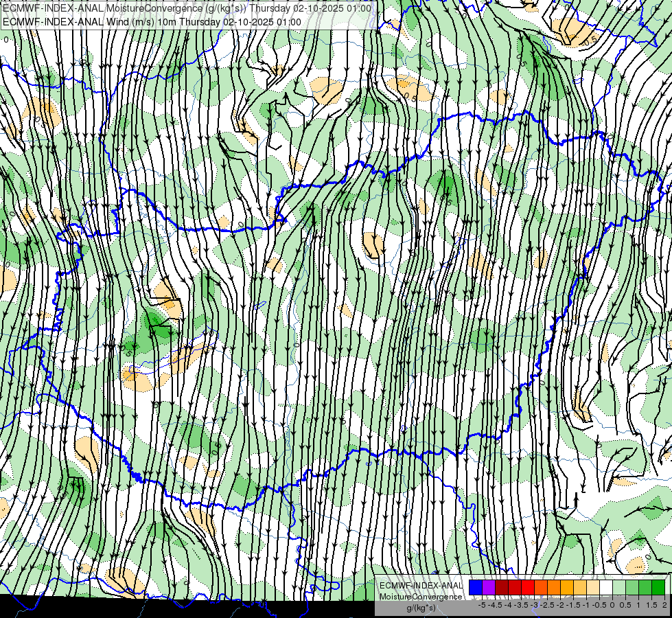This screenshot has height=618, width=672.
Task: Pick the orange-red swatch above -2.5
Action: 541,587
